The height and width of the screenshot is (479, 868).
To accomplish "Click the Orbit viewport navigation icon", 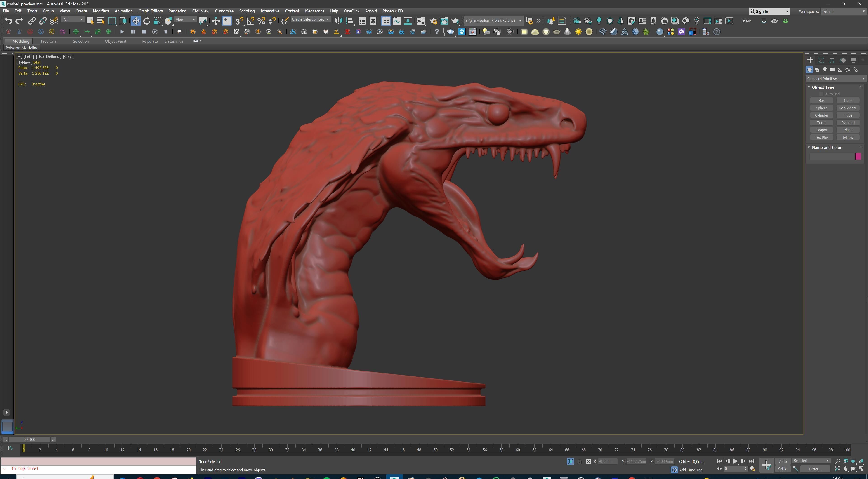I will tap(853, 469).
